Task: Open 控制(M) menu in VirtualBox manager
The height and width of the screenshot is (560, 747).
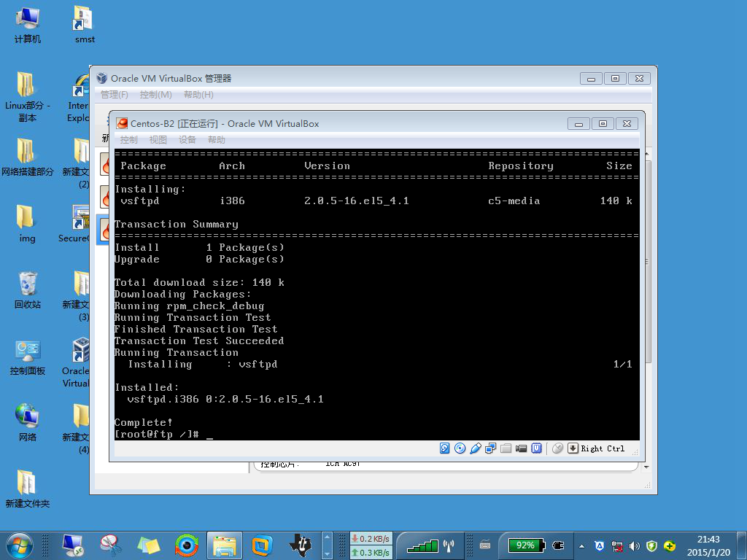Action: (x=156, y=94)
